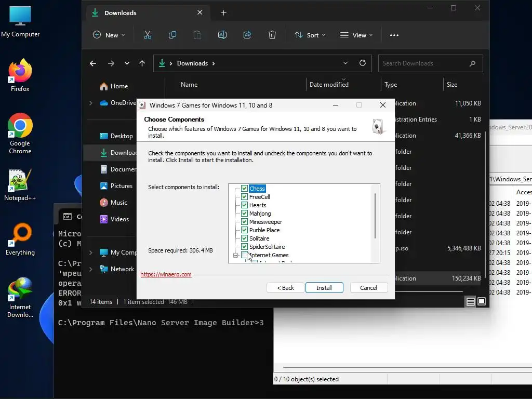Click the Paste clipboard icon in Explorer toolbar
This screenshot has width=532, height=399.
pos(197,35)
